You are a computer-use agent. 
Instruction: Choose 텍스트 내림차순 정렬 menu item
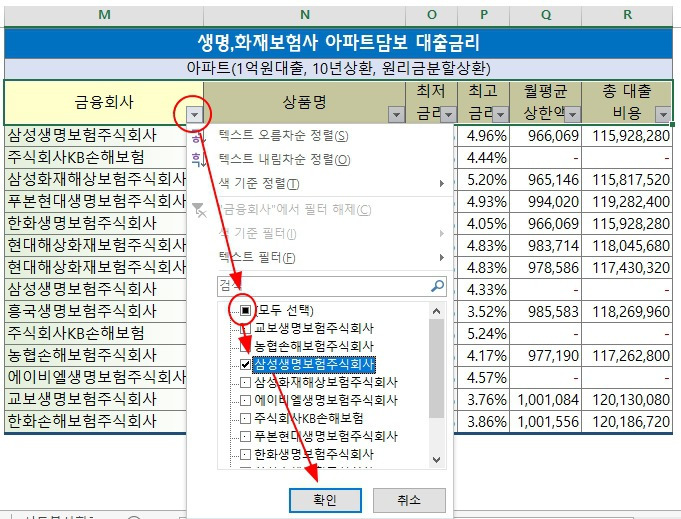284,159
